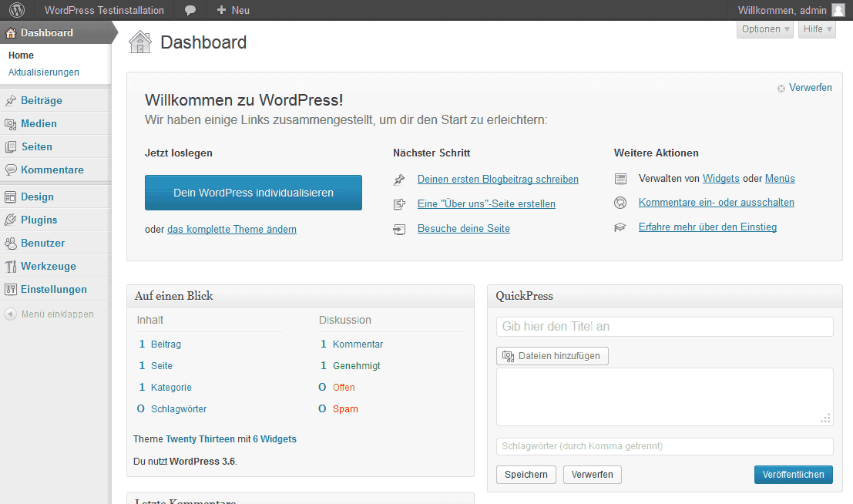Click the admin avatar in top right
This screenshot has height=504, width=853.
[x=838, y=10]
